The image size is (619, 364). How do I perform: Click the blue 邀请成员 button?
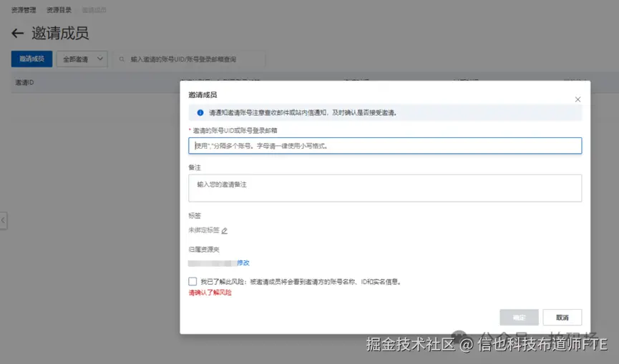coord(31,59)
